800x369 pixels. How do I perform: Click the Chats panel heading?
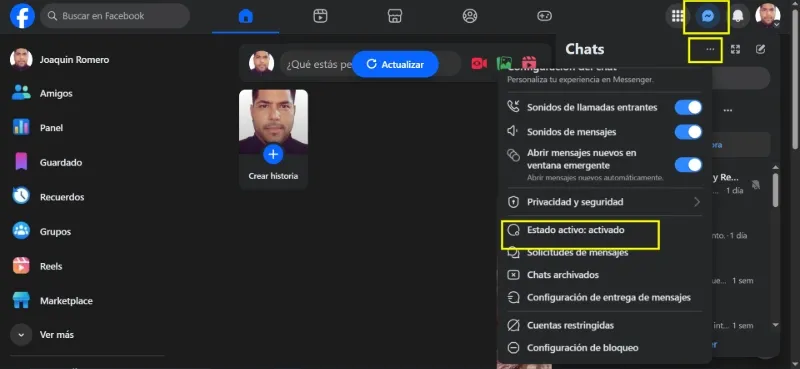585,49
